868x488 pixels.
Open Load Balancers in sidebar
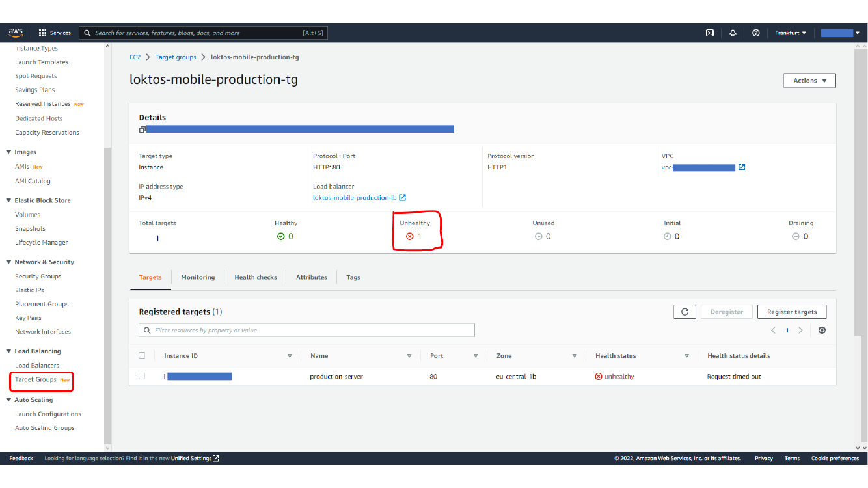coord(37,366)
